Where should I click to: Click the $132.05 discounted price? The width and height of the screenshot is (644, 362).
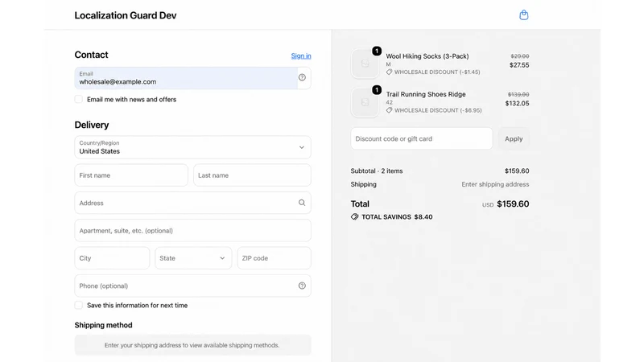(517, 104)
